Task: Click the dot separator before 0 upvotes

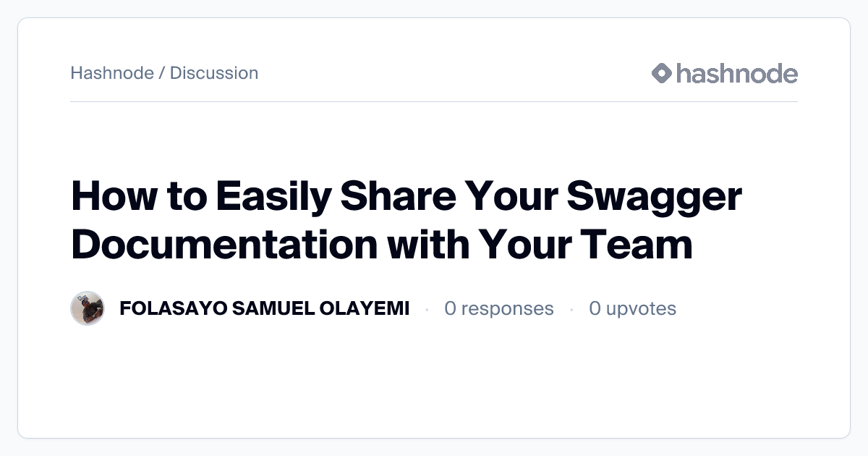Action: pos(571,309)
